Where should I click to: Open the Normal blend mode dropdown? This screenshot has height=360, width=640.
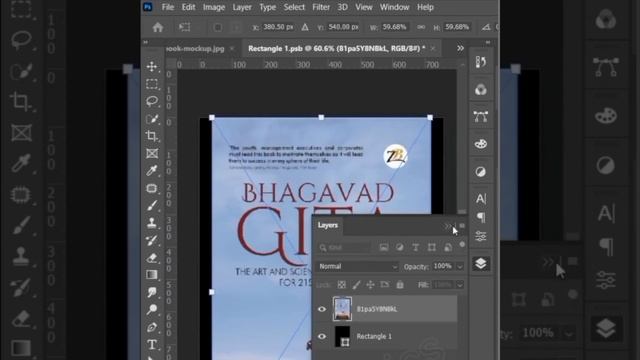[358, 267]
